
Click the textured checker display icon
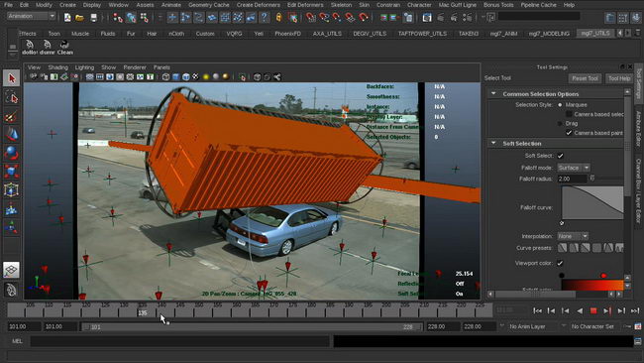(x=195, y=77)
